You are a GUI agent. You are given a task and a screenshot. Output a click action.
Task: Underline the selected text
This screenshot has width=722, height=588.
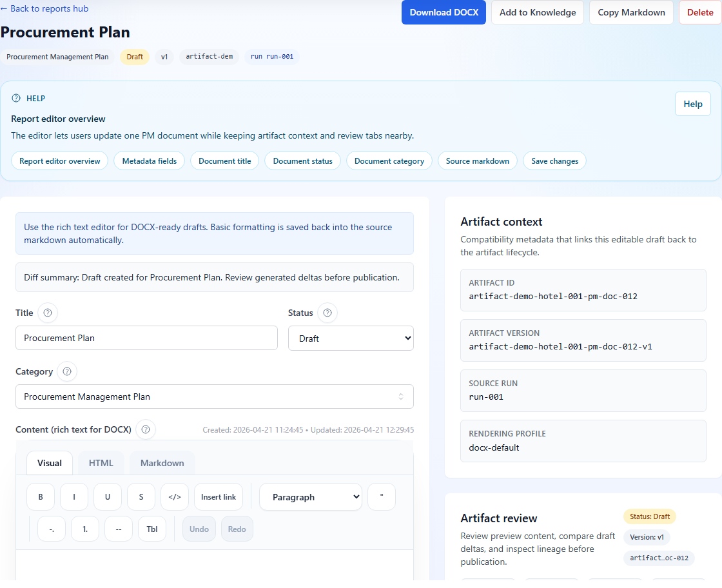(107, 496)
